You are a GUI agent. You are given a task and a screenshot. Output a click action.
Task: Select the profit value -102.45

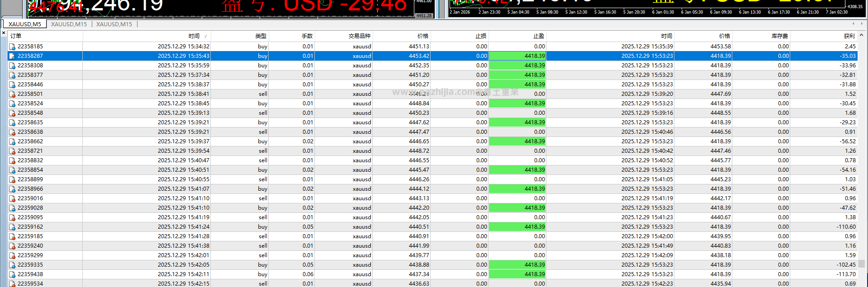point(846,265)
